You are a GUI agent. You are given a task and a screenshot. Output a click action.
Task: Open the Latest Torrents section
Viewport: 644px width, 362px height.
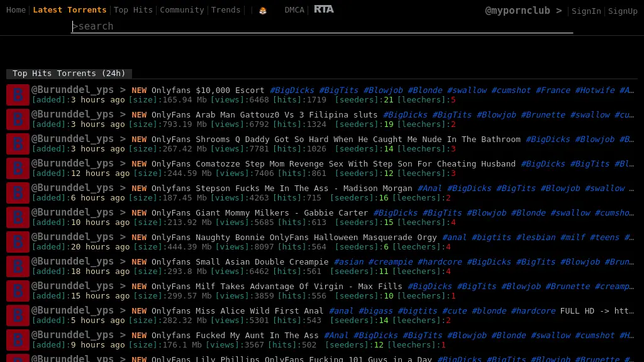(69, 10)
